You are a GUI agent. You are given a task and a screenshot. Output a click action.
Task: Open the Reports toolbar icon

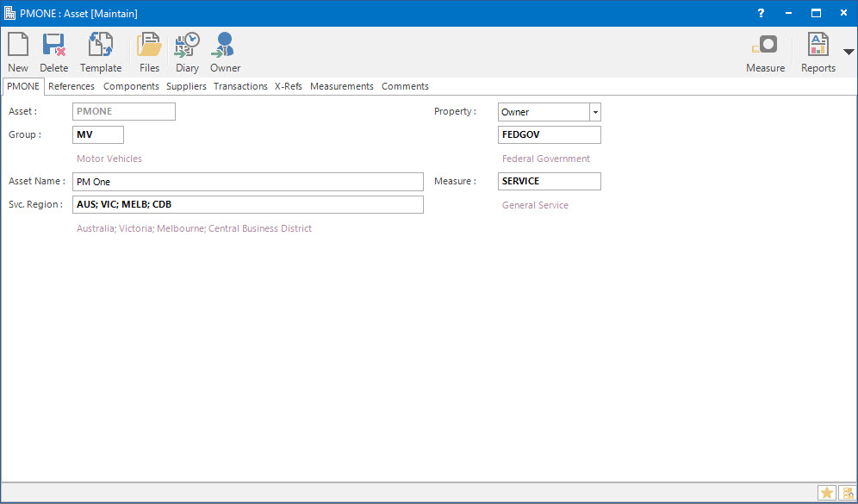[x=818, y=45]
